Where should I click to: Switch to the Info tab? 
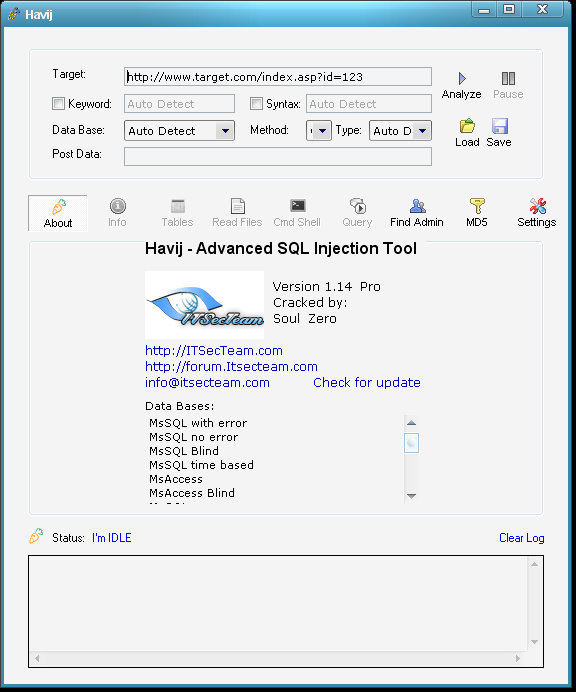click(117, 213)
